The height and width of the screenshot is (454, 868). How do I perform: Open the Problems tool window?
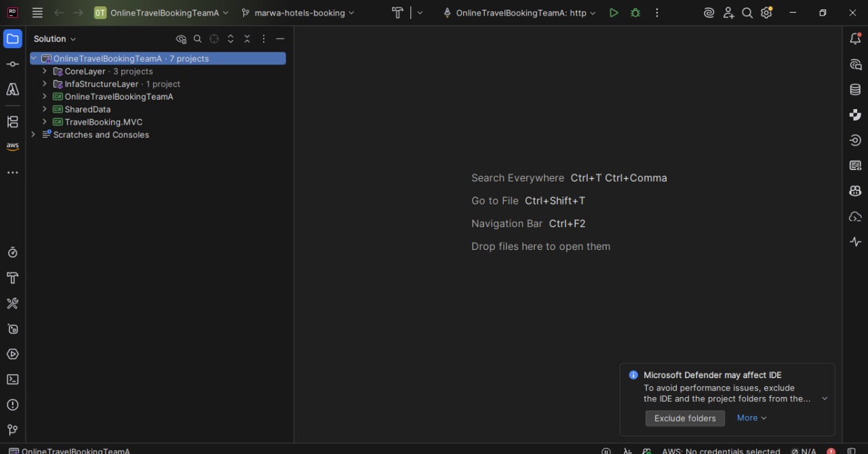pos(12,405)
